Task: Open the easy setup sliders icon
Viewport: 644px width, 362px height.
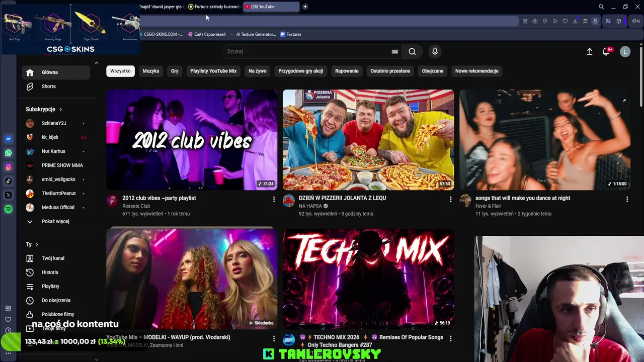Action: pos(585,21)
